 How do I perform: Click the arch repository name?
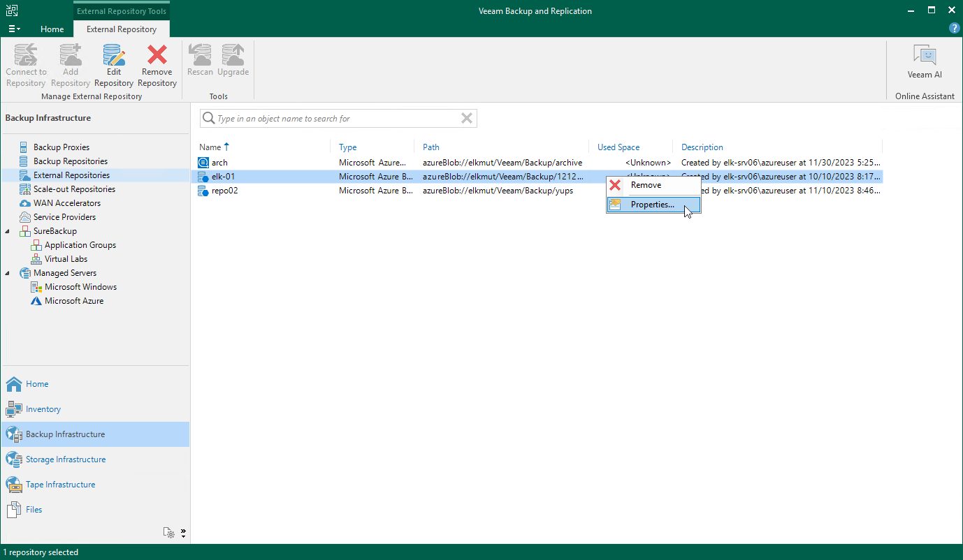tap(219, 163)
